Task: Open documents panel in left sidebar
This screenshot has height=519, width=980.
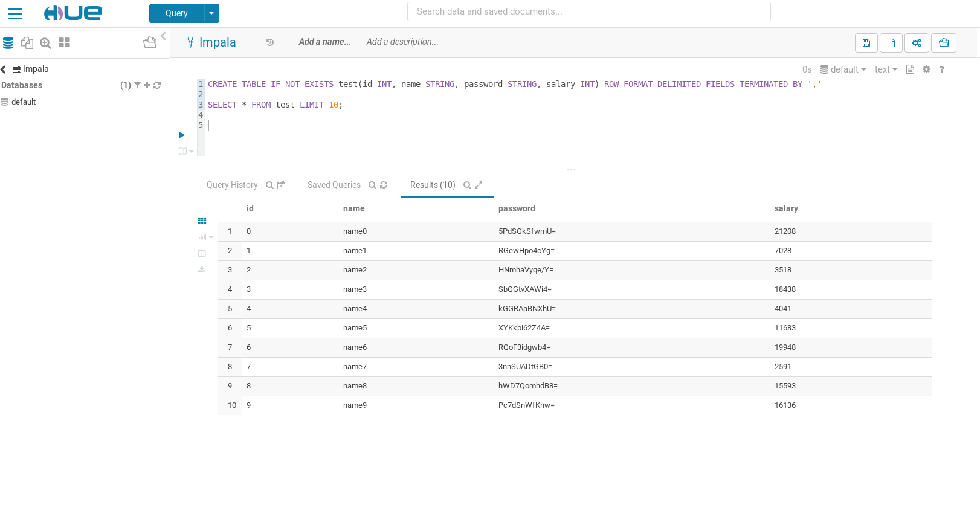Action: click(x=27, y=42)
